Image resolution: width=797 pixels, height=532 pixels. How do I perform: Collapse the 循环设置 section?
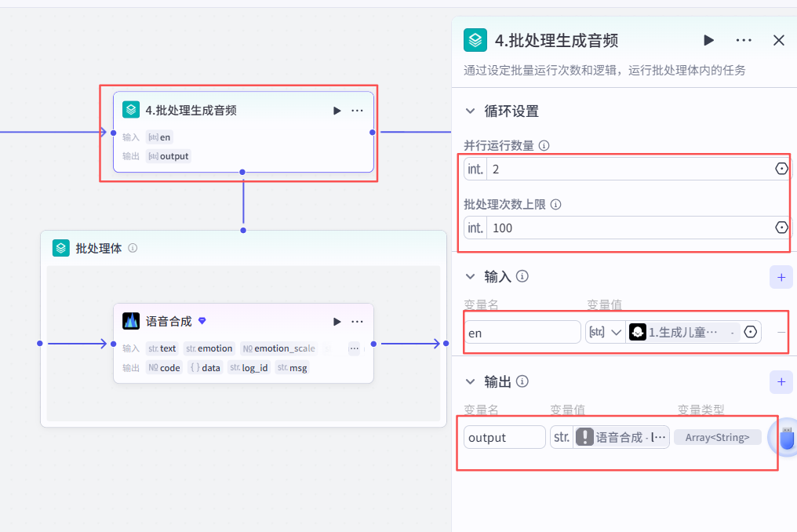click(469, 111)
